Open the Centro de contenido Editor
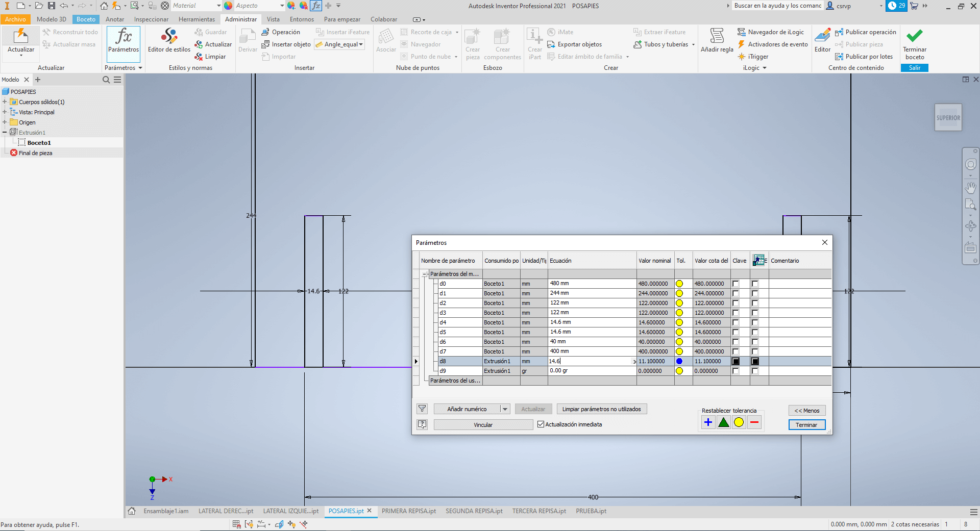Viewport: 980px width, 531px height. (822, 41)
